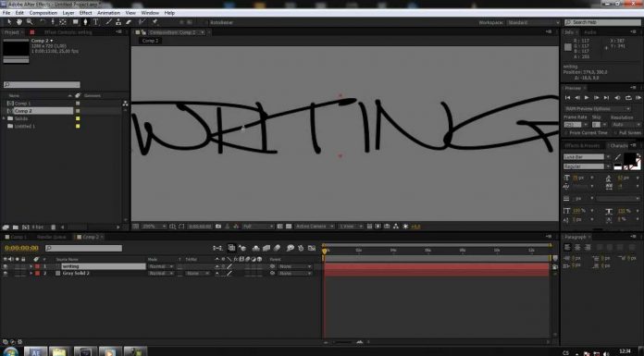Screen dimensions: 644x356
Task: Start RAM Preview from the Preview panel
Action: click(638, 98)
